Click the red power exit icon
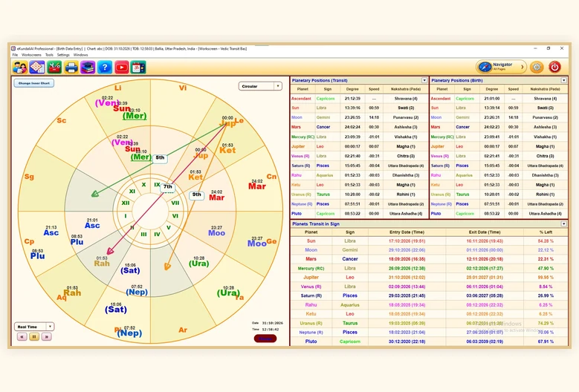The width and height of the screenshot is (579, 392). coord(554,67)
